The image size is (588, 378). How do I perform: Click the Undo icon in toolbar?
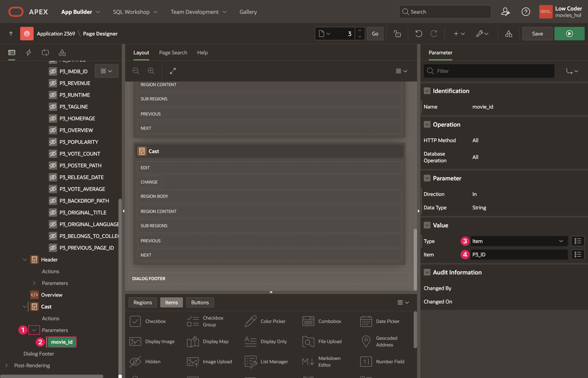point(418,34)
